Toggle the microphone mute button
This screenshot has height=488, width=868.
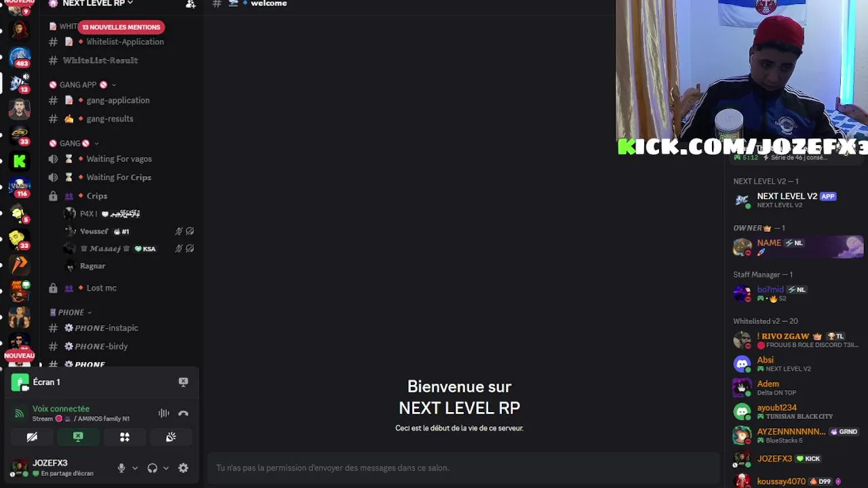coord(121,468)
